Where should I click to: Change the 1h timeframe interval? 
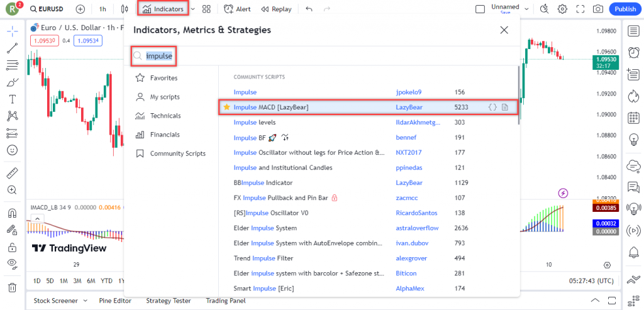coord(103,9)
